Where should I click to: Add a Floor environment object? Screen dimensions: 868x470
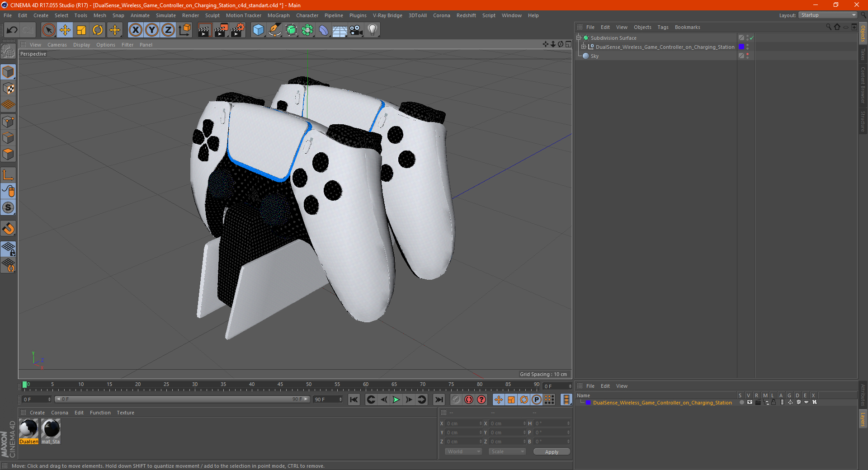pyautogui.click(x=340, y=30)
